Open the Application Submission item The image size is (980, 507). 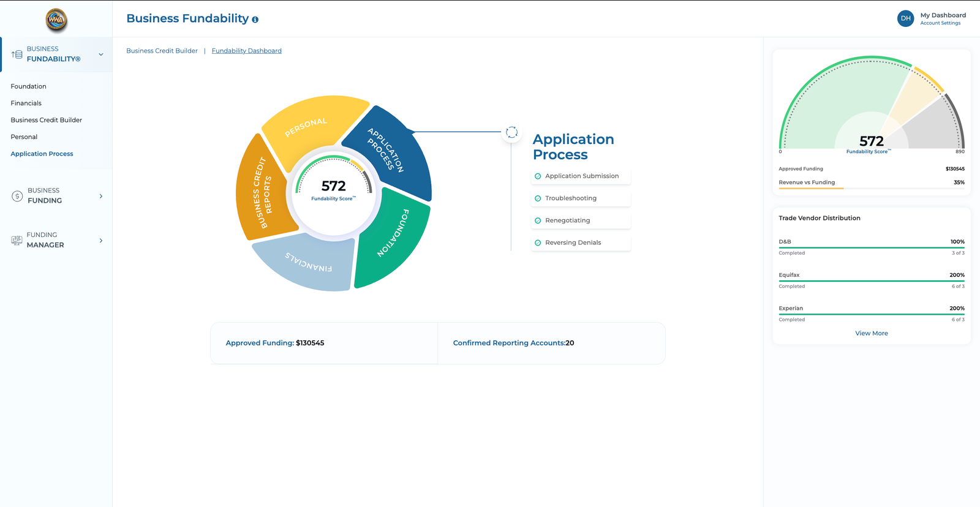581,176
